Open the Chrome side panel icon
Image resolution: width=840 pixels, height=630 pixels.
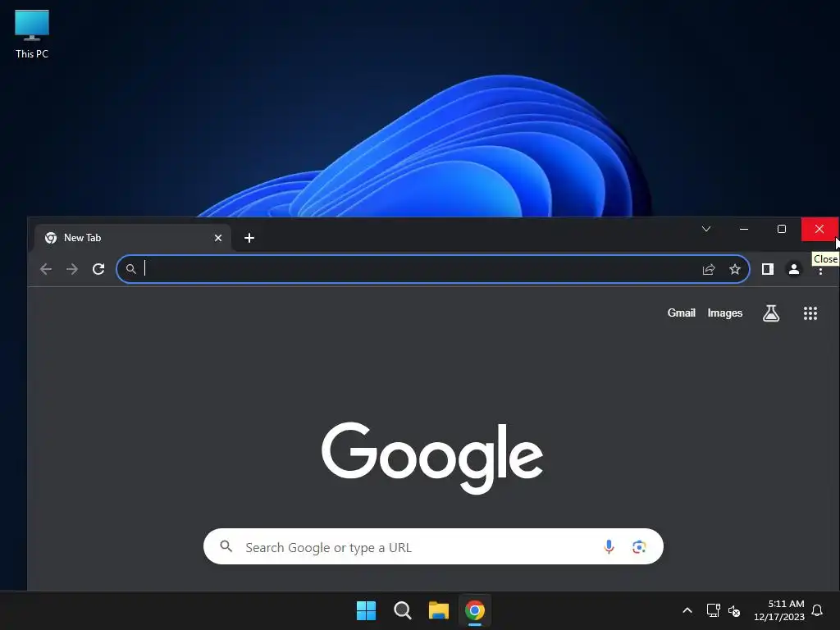[768, 269]
